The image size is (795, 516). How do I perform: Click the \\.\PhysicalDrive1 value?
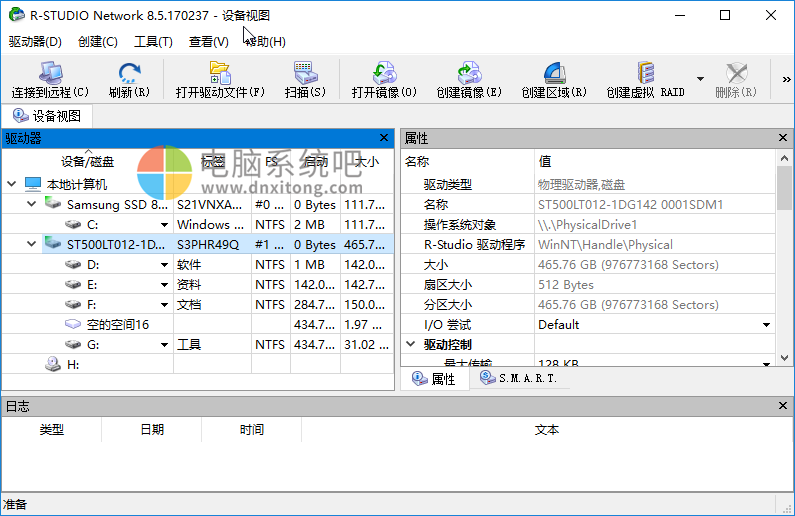(x=588, y=225)
